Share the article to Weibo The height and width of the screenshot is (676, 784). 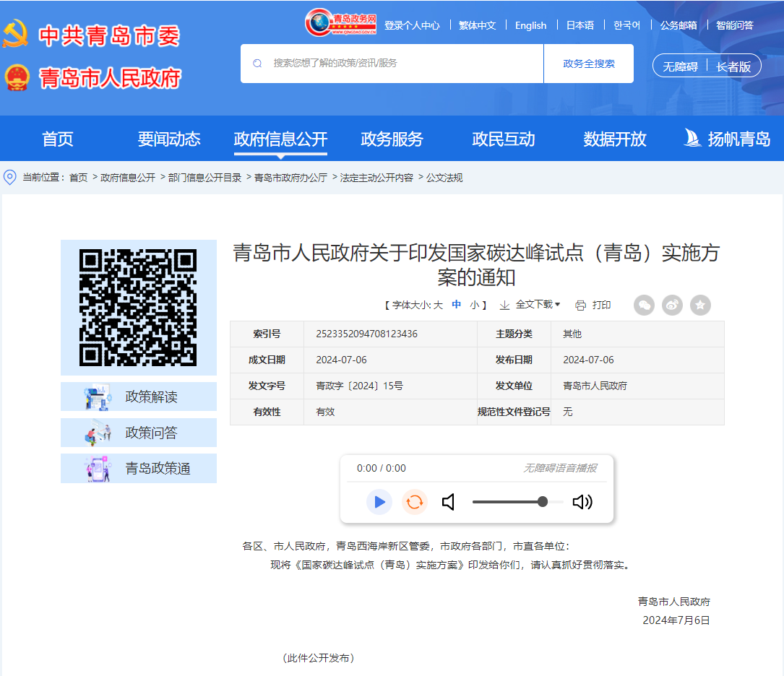pyautogui.click(x=672, y=305)
